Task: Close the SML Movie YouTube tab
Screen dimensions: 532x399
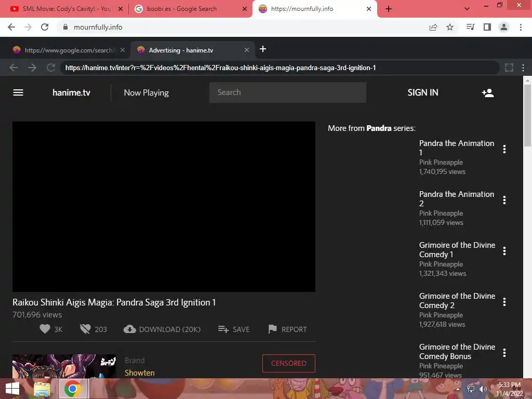Action: pos(121,9)
